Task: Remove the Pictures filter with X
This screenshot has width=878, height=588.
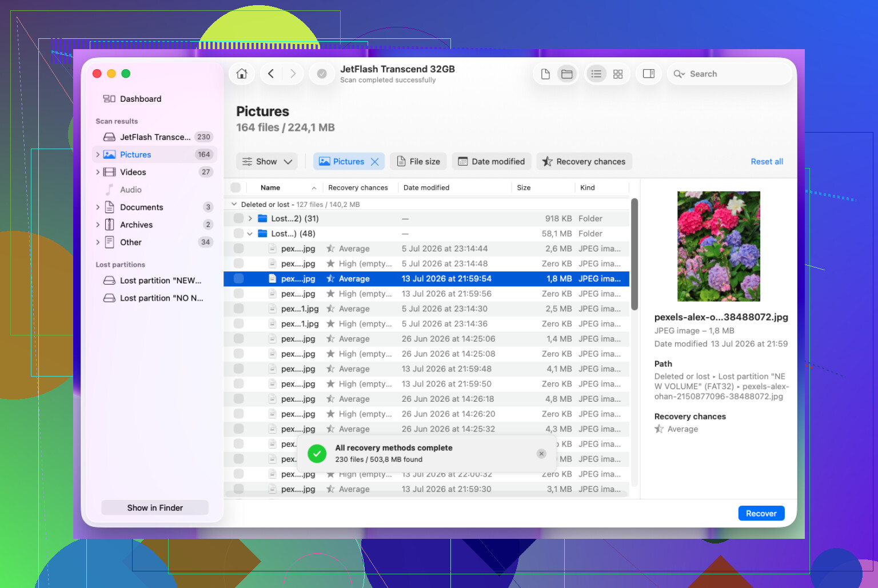Action: pos(375,162)
